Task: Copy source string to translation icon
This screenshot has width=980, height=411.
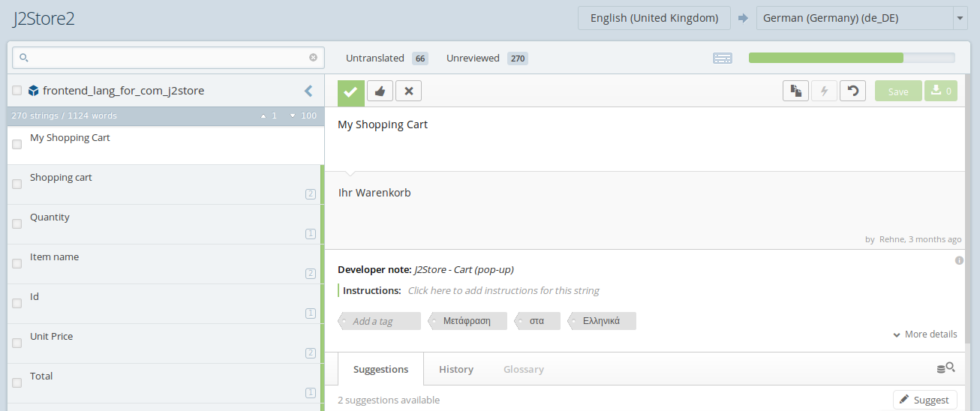Action: [x=795, y=91]
